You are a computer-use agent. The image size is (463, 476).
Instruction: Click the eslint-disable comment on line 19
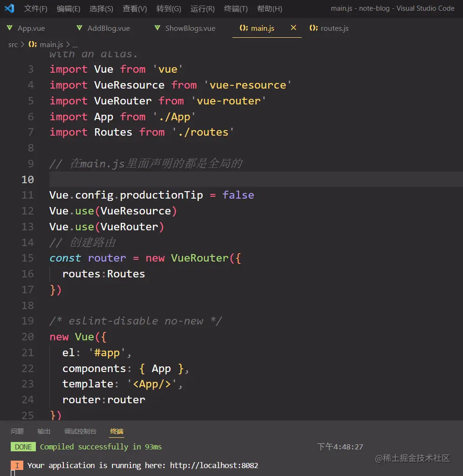pos(136,321)
